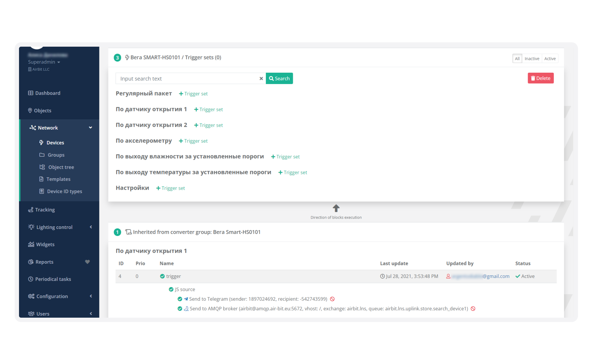Viewport: 593px width, 364px height.
Task: Open Device ID types menu item
Action: click(64, 191)
